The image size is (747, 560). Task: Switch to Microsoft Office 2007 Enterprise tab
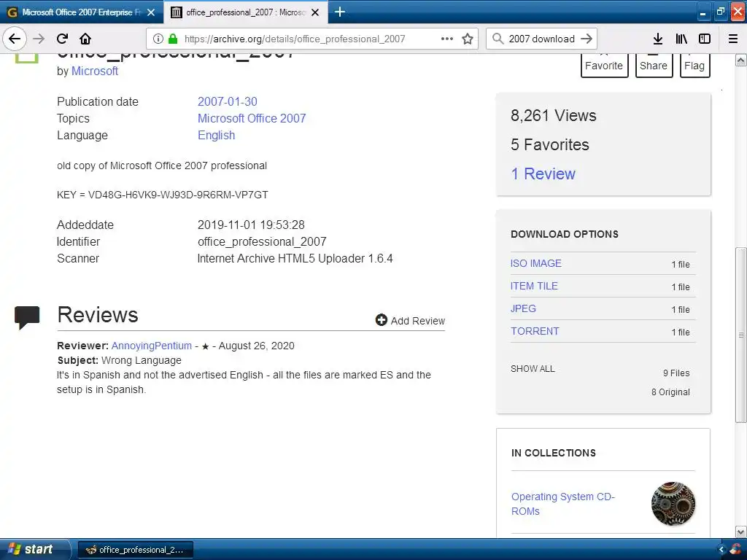(82, 12)
